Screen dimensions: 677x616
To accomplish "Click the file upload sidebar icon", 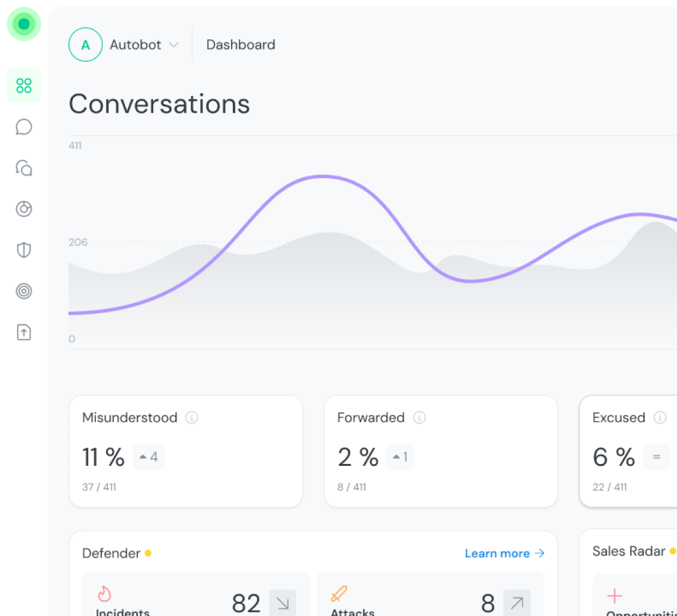I will pos(23,332).
